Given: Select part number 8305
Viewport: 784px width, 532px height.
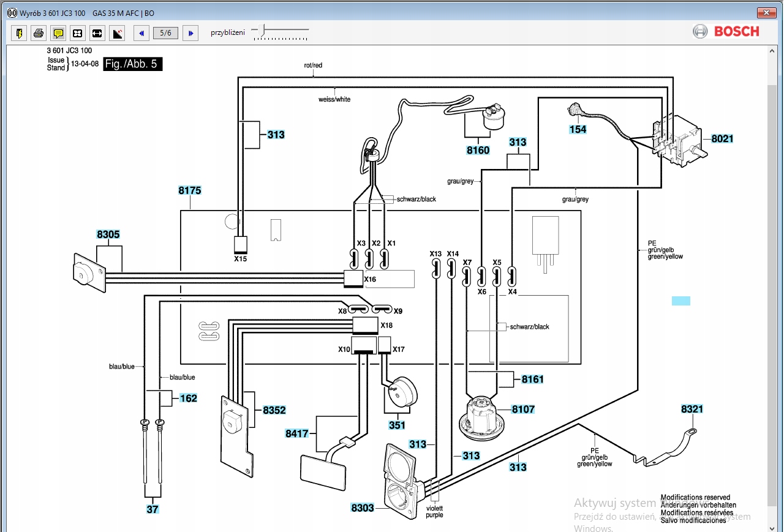Looking at the screenshot, I should [108, 234].
